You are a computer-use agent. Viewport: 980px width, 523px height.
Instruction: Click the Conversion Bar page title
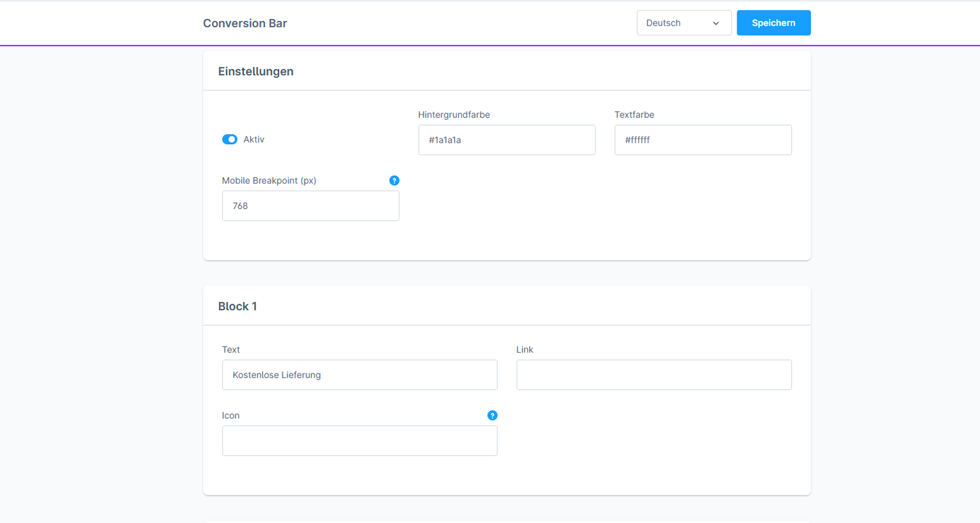(x=245, y=23)
